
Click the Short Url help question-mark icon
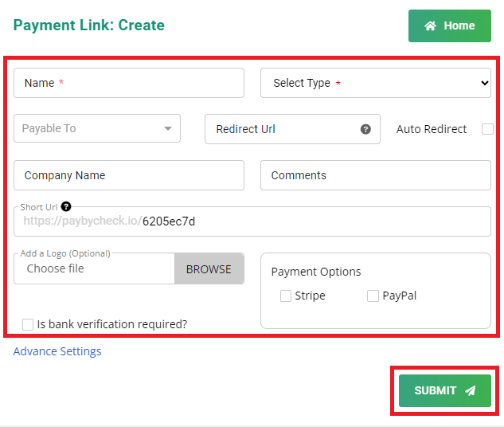tap(66, 206)
